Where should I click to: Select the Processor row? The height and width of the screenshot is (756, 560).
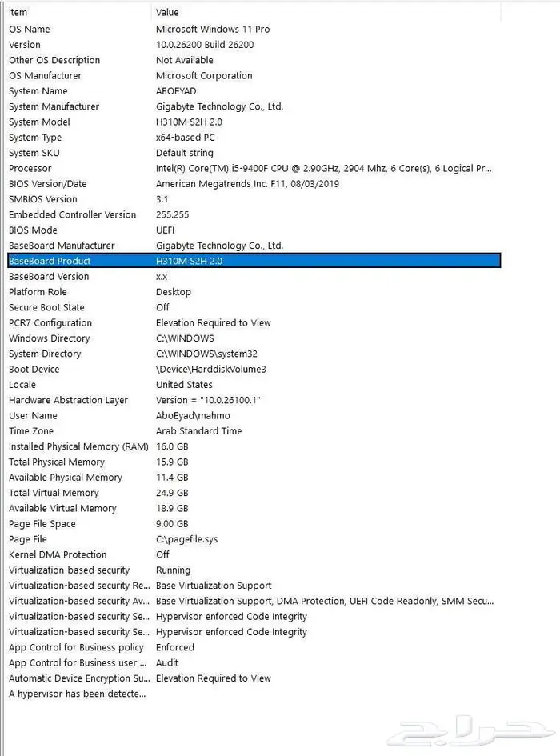click(x=254, y=168)
